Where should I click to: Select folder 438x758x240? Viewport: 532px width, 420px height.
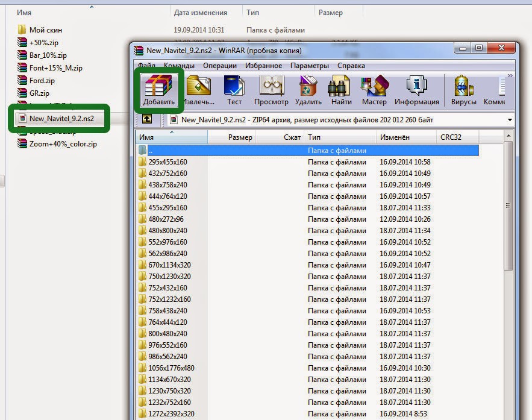[x=167, y=185]
